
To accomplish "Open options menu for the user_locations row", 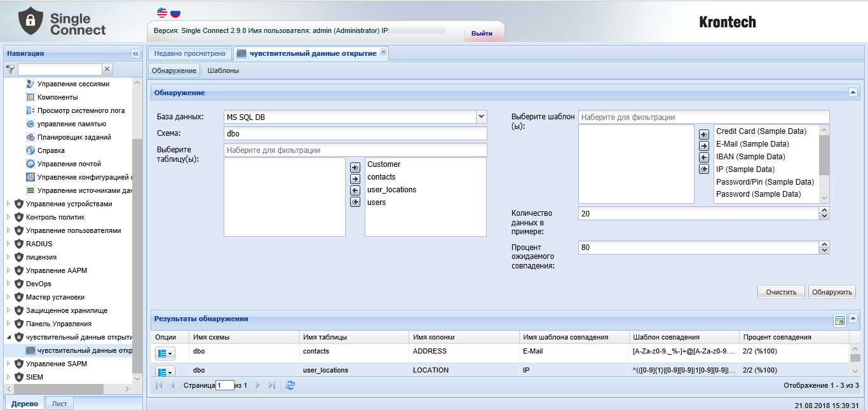I will click(x=165, y=371).
